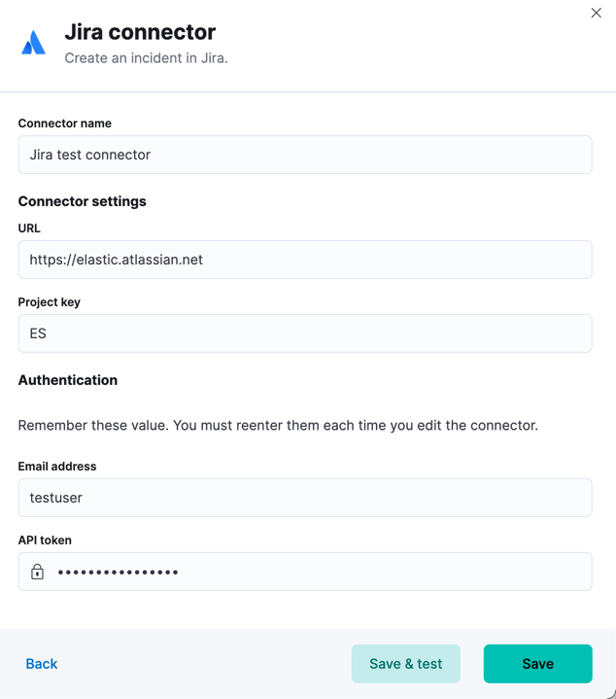This screenshot has height=699, width=616.
Task: Focus the Connector name input field
Action: (x=305, y=155)
